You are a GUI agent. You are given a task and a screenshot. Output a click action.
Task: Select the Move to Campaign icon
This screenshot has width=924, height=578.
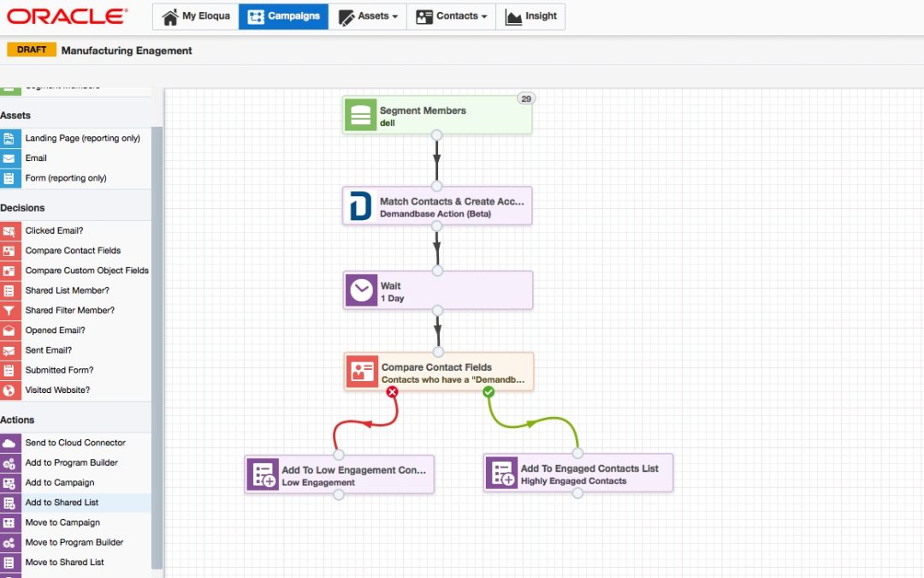[x=9, y=522]
